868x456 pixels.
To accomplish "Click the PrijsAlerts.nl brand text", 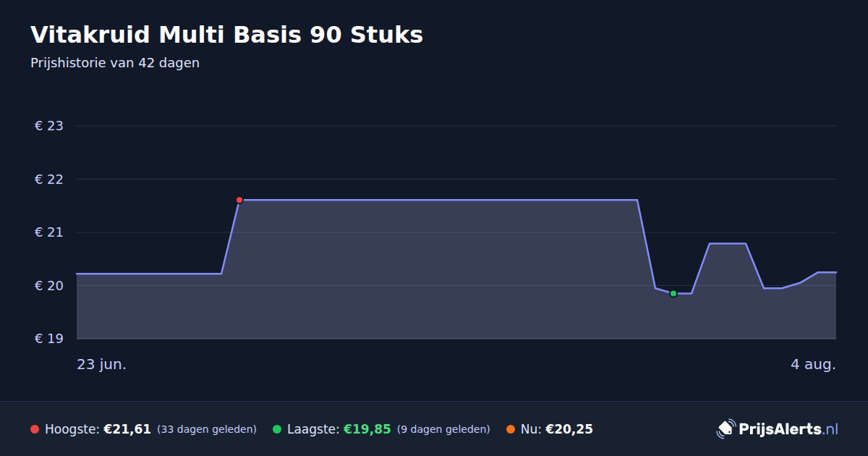I will [788, 429].
